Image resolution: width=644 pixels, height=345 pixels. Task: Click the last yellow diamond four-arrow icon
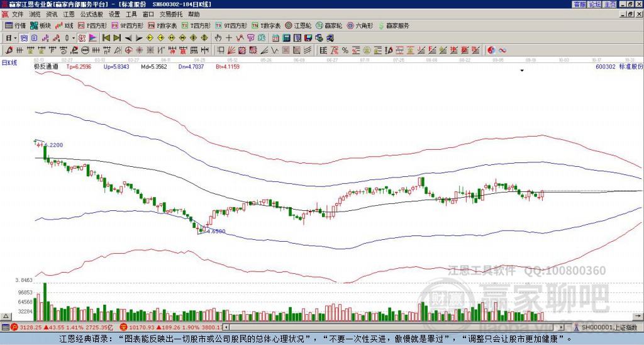coord(204,38)
